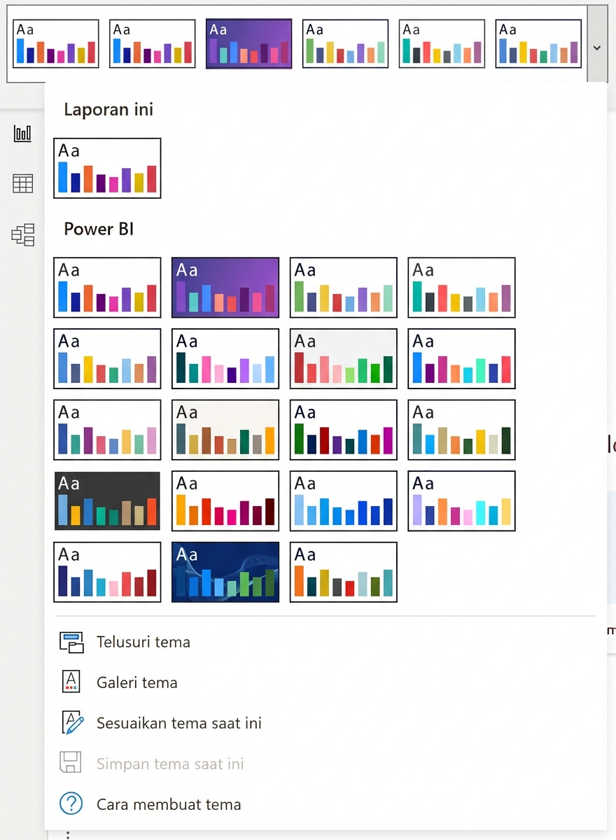Select the blue DNA image theme
This screenshot has width=616, height=840.
(225, 572)
